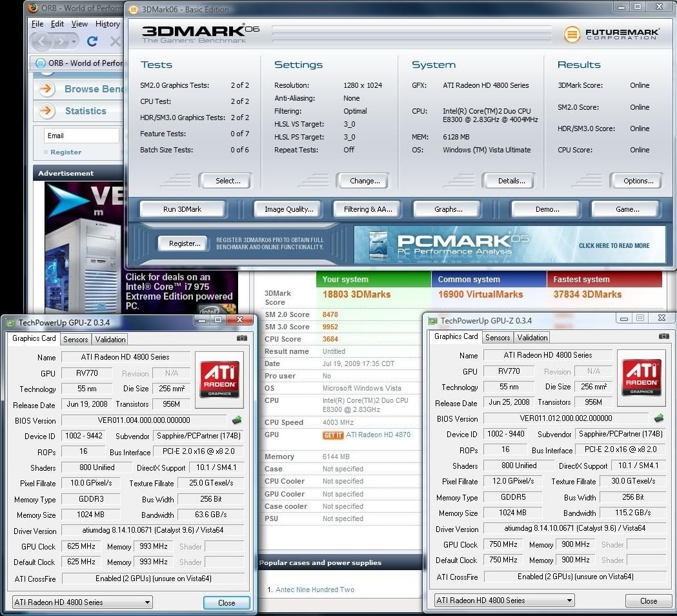Click the Register... button in 3DMark06
Viewport: 677px width, 616px height.
coord(185,243)
